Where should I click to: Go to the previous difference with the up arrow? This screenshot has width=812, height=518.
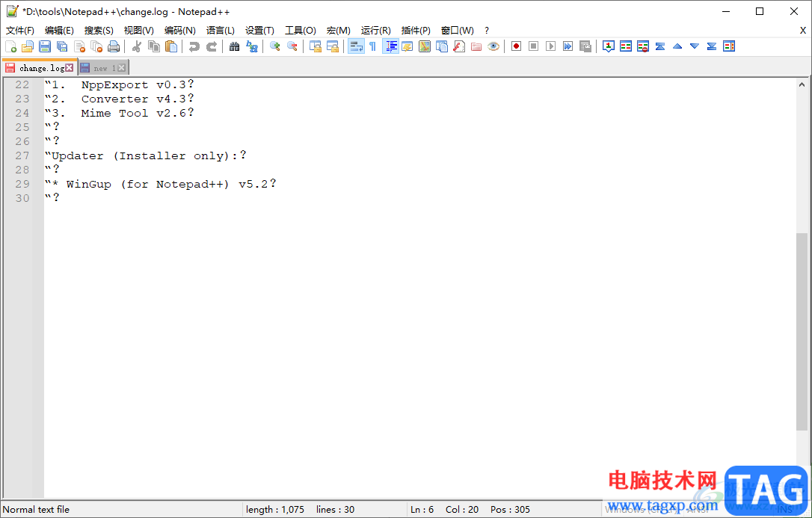[677, 46]
